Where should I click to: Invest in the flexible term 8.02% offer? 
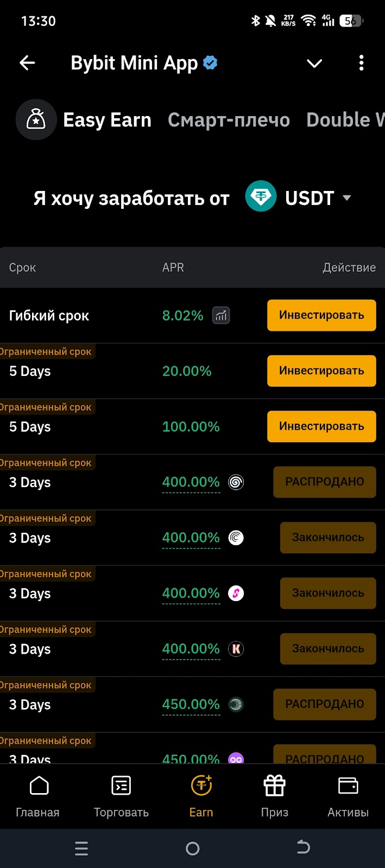[321, 315]
